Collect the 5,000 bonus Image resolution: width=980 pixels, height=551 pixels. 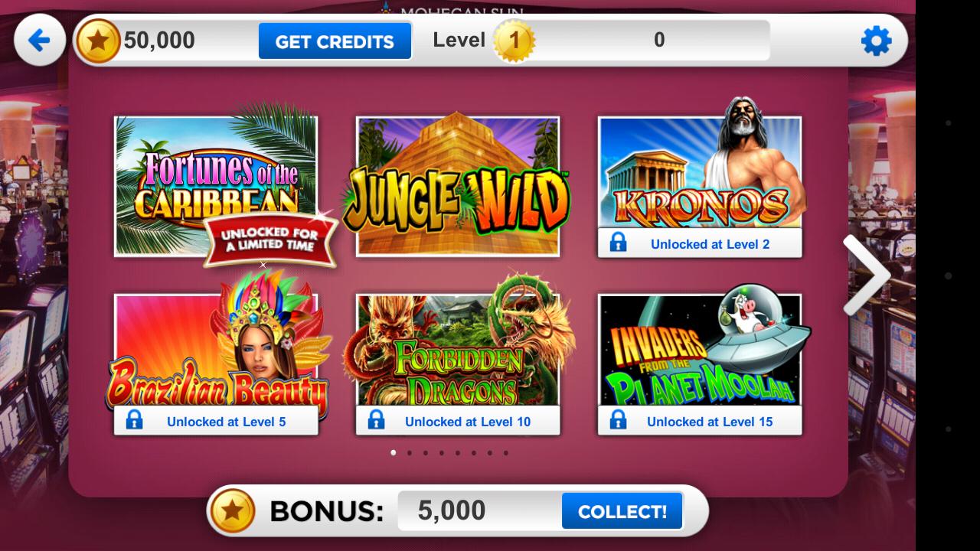[x=622, y=510]
